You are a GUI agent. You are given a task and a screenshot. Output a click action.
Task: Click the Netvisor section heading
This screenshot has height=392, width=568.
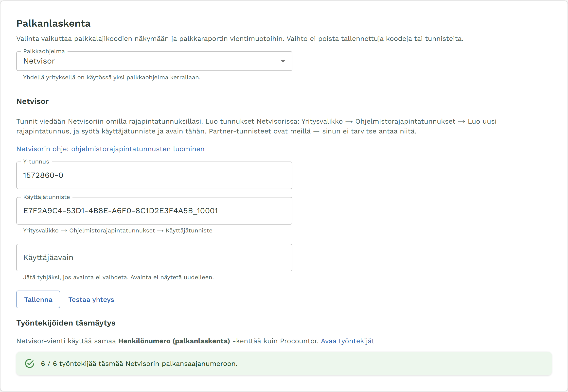(33, 101)
